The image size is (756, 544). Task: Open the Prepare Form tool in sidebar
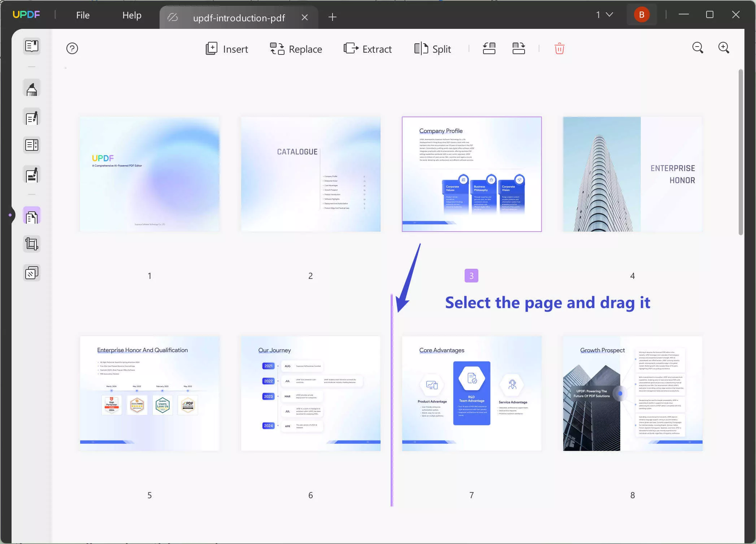pyautogui.click(x=32, y=145)
